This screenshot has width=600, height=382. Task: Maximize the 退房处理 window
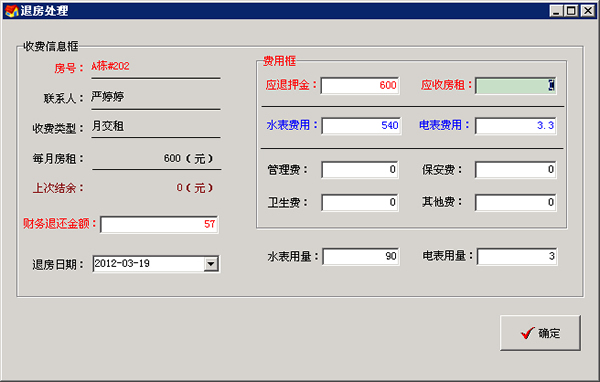coord(571,11)
